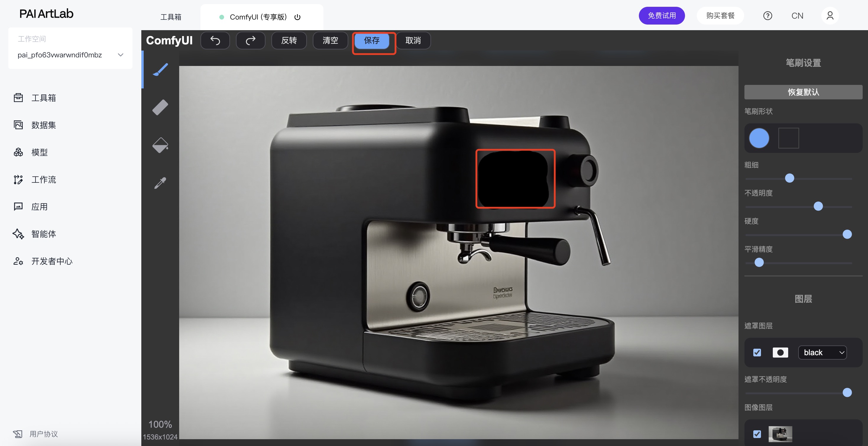Open the user account avatar
This screenshot has width=868, height=446.
(x=830, y=16)
